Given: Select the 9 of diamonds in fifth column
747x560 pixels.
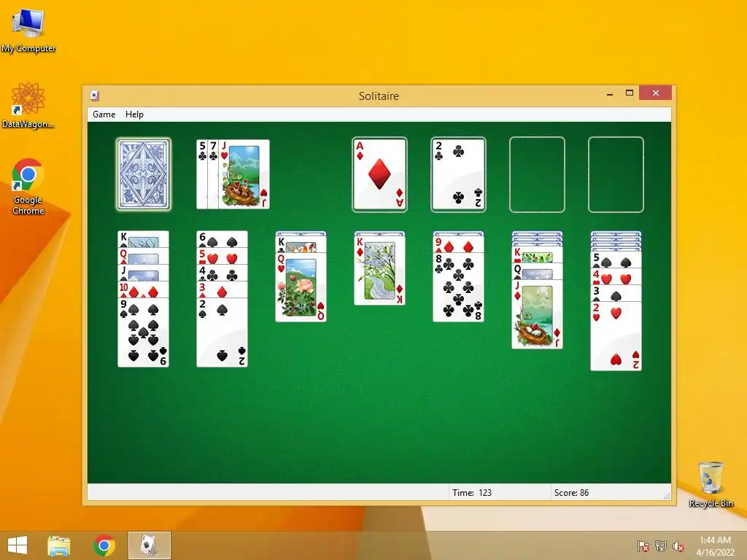Looking at the screenshot, I should coord(458,244).
